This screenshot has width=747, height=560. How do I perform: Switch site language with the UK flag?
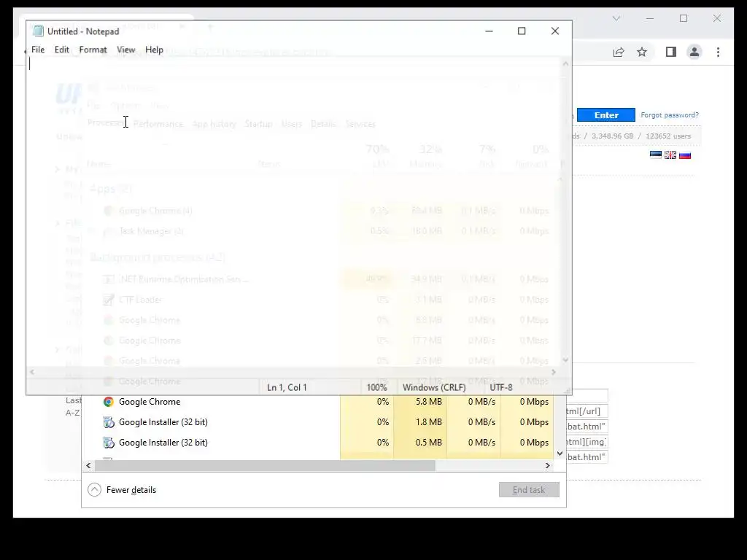pos(670,155)
